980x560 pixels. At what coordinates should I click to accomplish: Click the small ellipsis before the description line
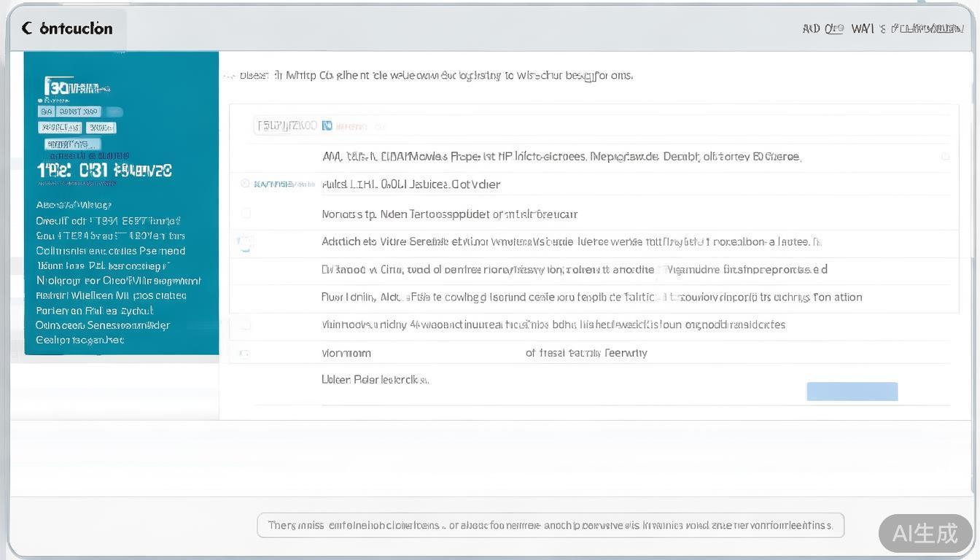(x=229, y=75)
